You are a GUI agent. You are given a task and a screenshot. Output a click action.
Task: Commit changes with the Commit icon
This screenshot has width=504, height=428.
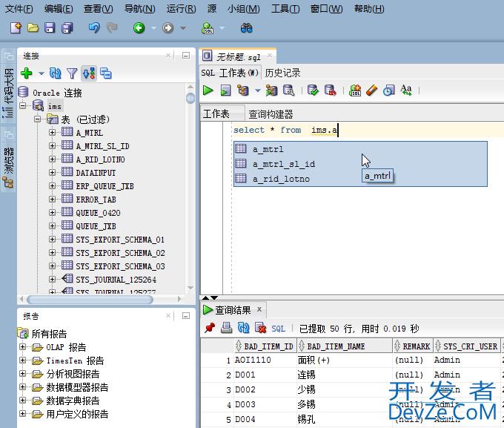point(313,90)
